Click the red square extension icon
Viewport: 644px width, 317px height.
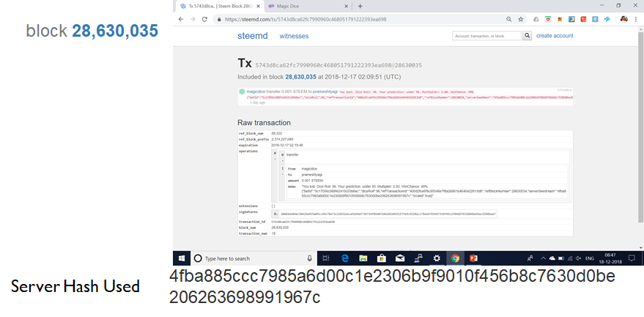click(583, 19)
